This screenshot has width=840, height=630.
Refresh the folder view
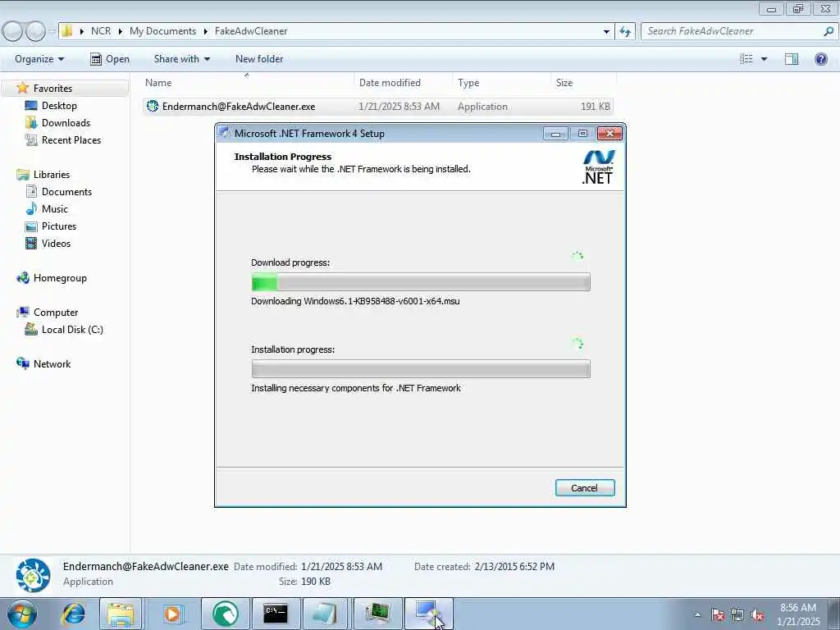[x=625, y=32]
